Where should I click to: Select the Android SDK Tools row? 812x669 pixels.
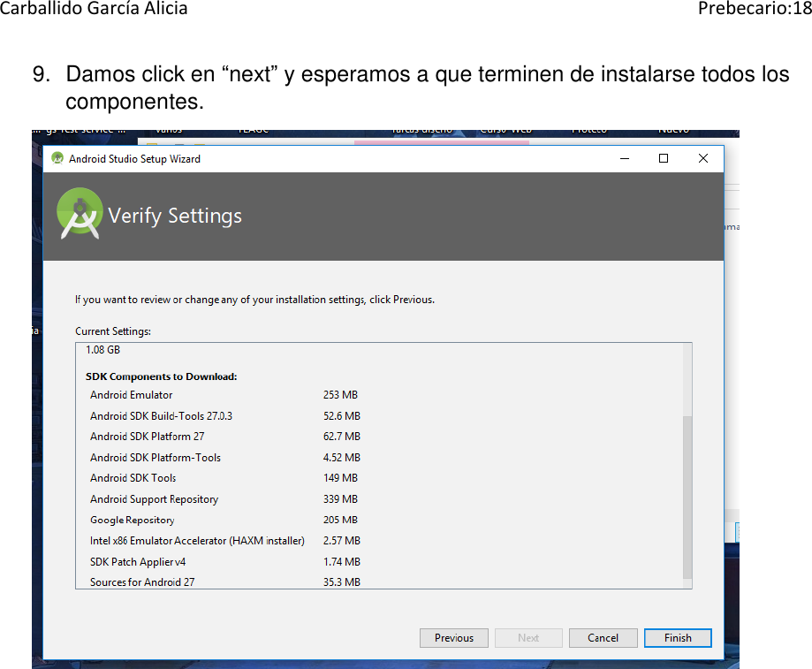coord(224,478)
